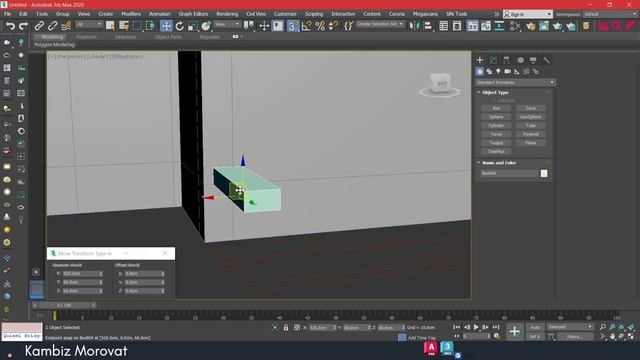Image resolution: width=640 pixels, height=360 pixels.
Task: Collapse the Name and Color rollout
Action: [x=499, y=163]
